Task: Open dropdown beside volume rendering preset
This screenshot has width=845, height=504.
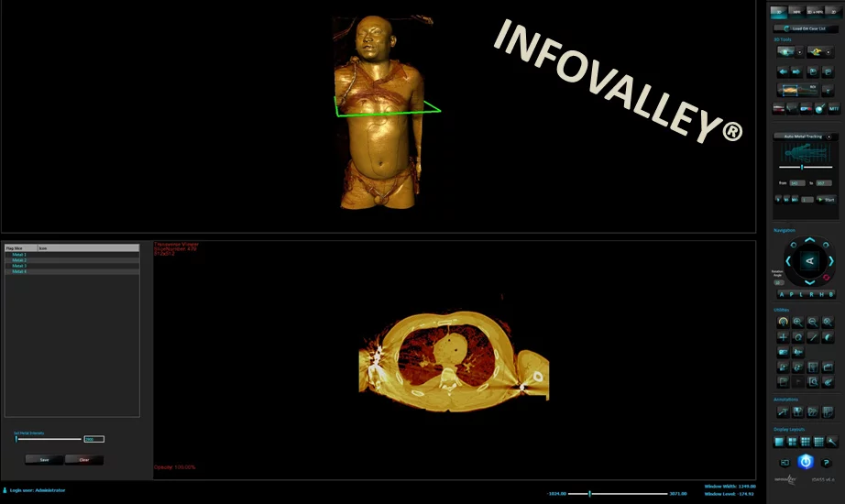Action: click(x=800, y=52)
